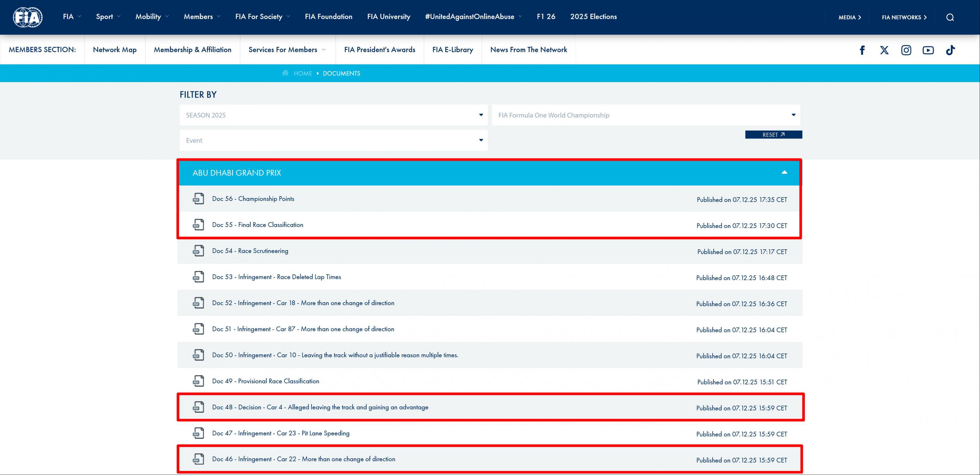This screenshot has height=475, width=980.
Task: Click PDF icon for Doc 51
Action: click(x=198, y=329)
